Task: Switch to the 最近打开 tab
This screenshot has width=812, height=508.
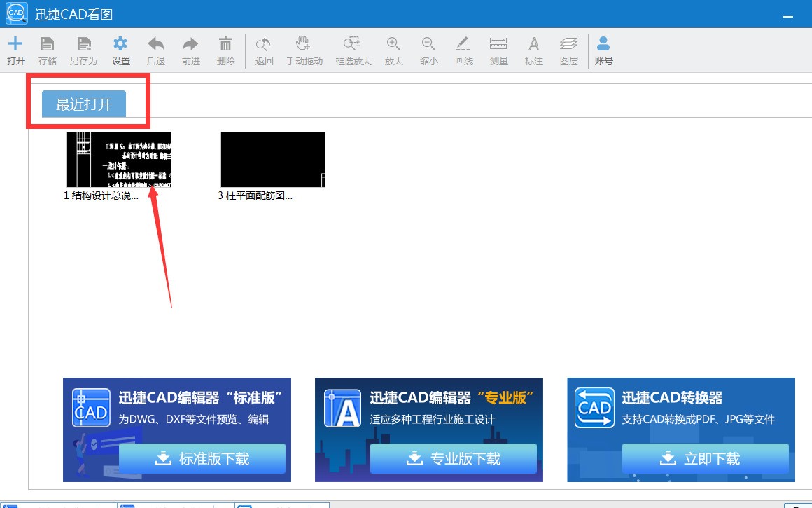Action: [x=84, y=104]
